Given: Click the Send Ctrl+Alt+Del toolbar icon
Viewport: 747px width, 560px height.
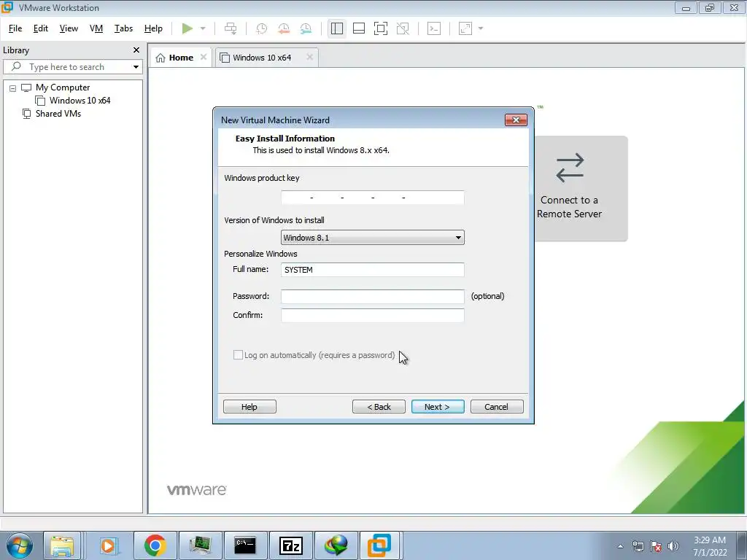Looking at the screenshot, I should pyautogui.click(x=231, y=28).
